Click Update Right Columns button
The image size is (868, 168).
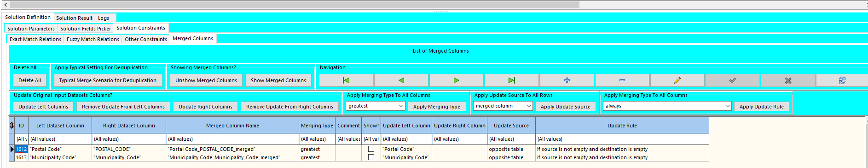point(205,107)
